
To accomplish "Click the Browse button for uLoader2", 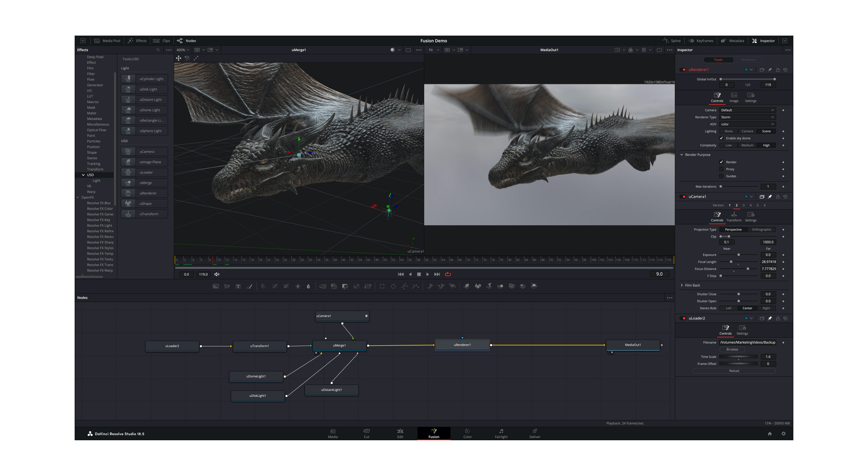I will pyautogui.click(x=732, y=350).
